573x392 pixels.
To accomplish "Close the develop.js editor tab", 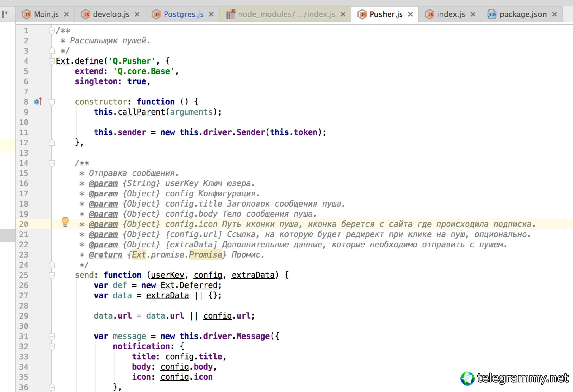I will pos(137,14).
